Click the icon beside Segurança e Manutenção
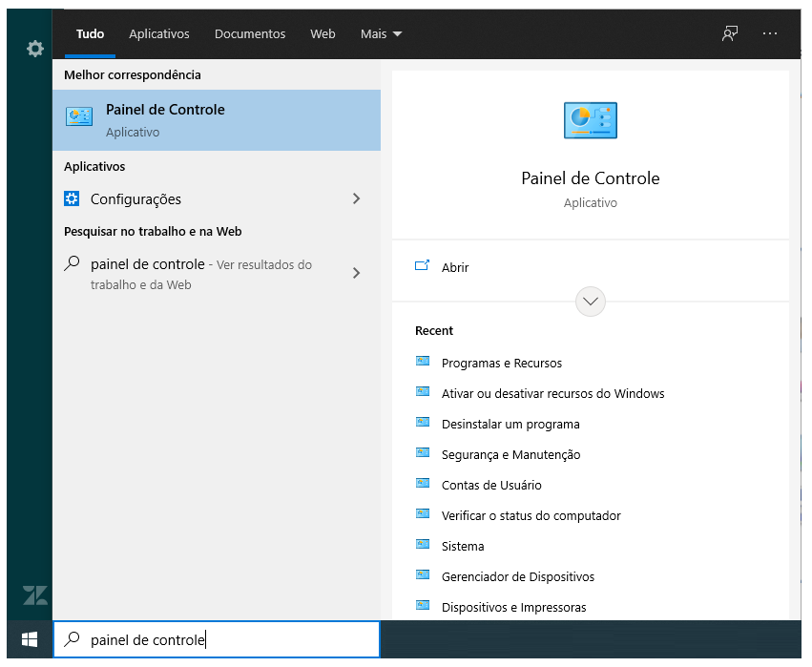The image size is (812, 667). [423, 452]
